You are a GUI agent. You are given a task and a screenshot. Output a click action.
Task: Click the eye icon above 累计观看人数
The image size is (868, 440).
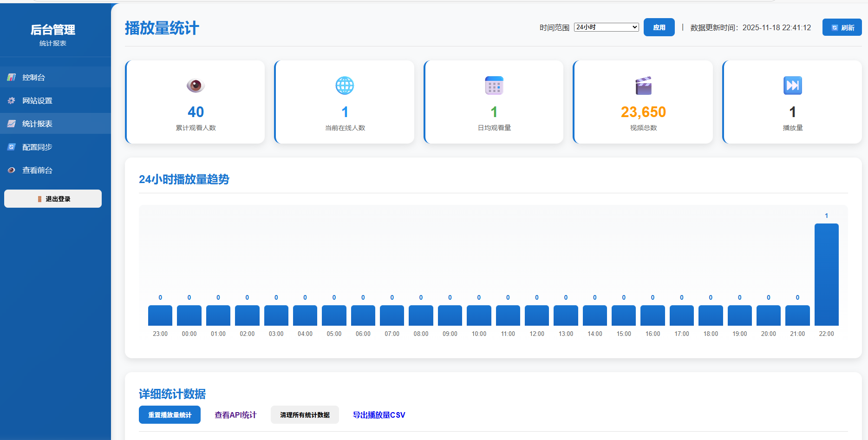(x=196, y=85)
